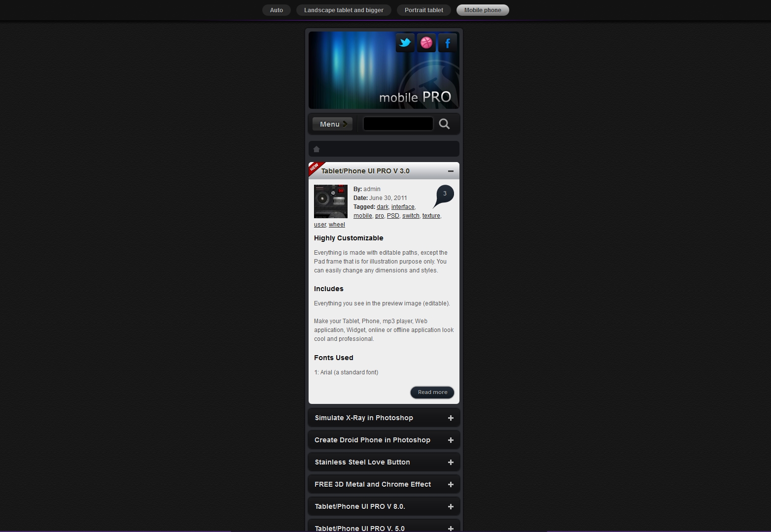
Task: Open the Dribbble social icon
Action: click(x=426, y=43)
